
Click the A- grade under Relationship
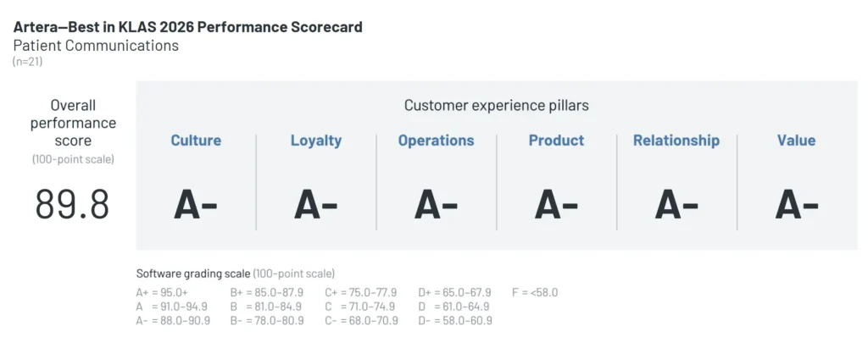coord(676,205)
